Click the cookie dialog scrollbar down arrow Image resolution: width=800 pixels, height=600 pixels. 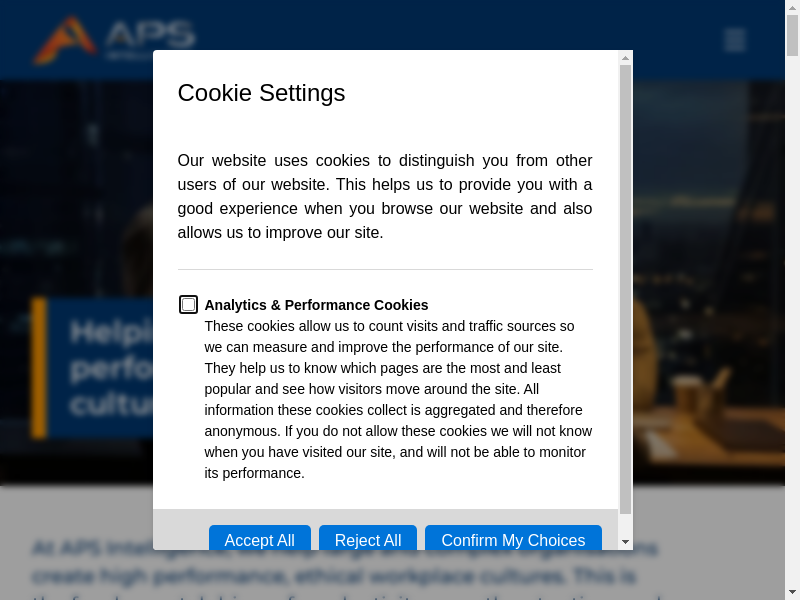[626, 542]
